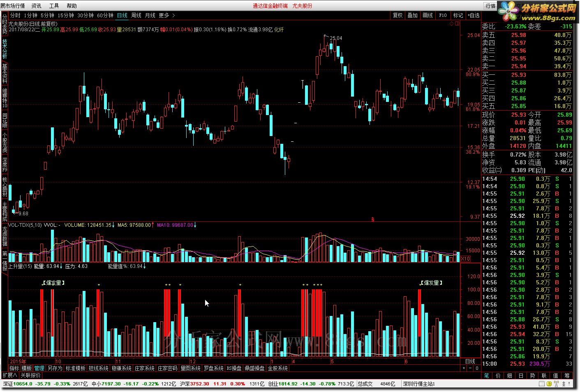The height and width of the screenshot is (392, 580).
Task: Open the 更多 periods dropdown
Action: point(164,15)
